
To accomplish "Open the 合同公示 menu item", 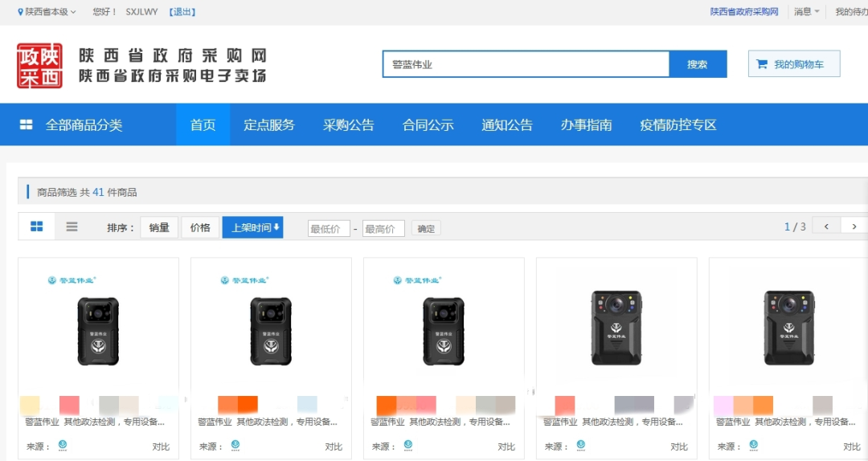I will coord(428,125).
